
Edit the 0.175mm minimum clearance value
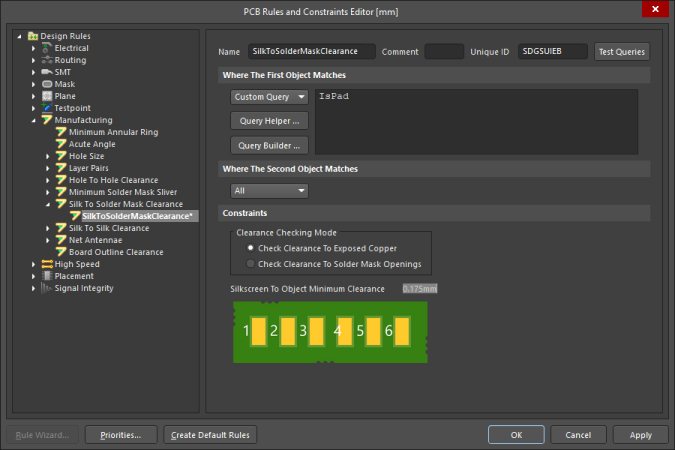(x=420, y=289)
